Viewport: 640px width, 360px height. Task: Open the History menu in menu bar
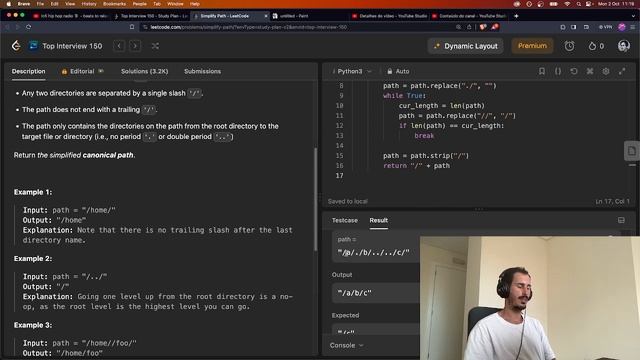point(89,4)
